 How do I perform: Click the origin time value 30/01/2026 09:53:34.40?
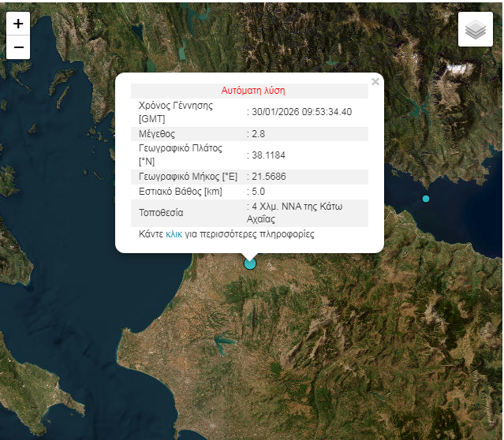tap(301, 112)
